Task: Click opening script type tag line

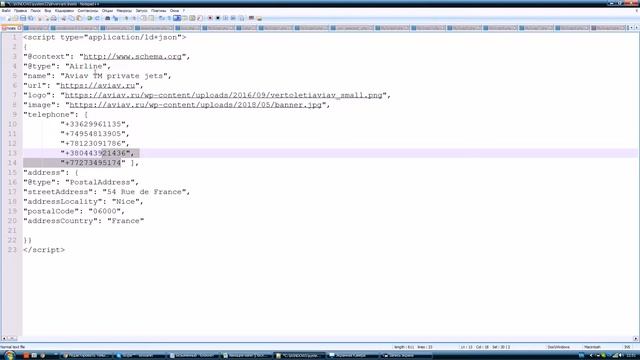Action: pyautogui.click(x=104, y=37)
